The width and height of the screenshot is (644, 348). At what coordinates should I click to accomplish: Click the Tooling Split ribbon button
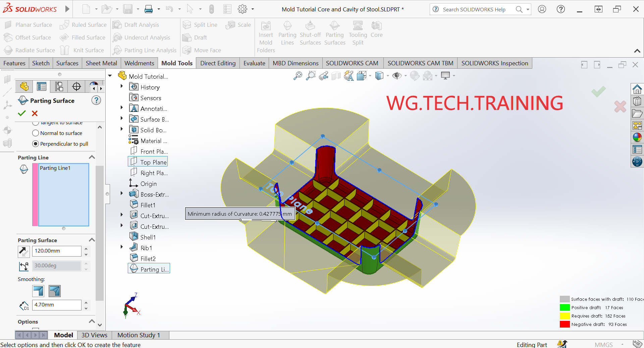click(x=358, y=34)
